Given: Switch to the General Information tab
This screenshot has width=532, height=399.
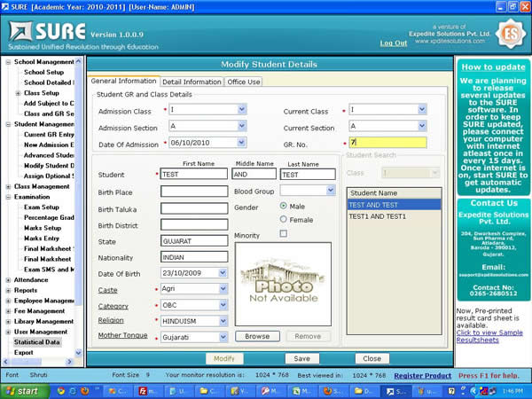Looking at the screenshot, I should (x=123, y=81).
